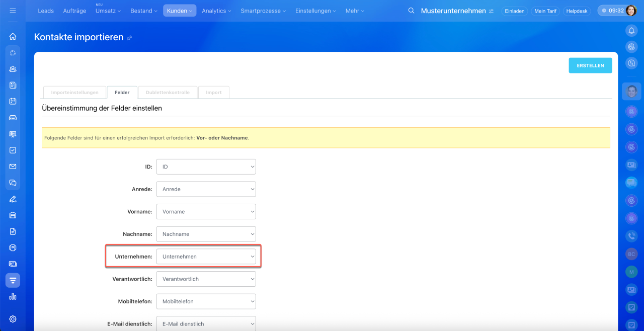Viewport: 644px width, 331px height.
Task: Click the ERSTELLEN button
Action: [590, 65]
